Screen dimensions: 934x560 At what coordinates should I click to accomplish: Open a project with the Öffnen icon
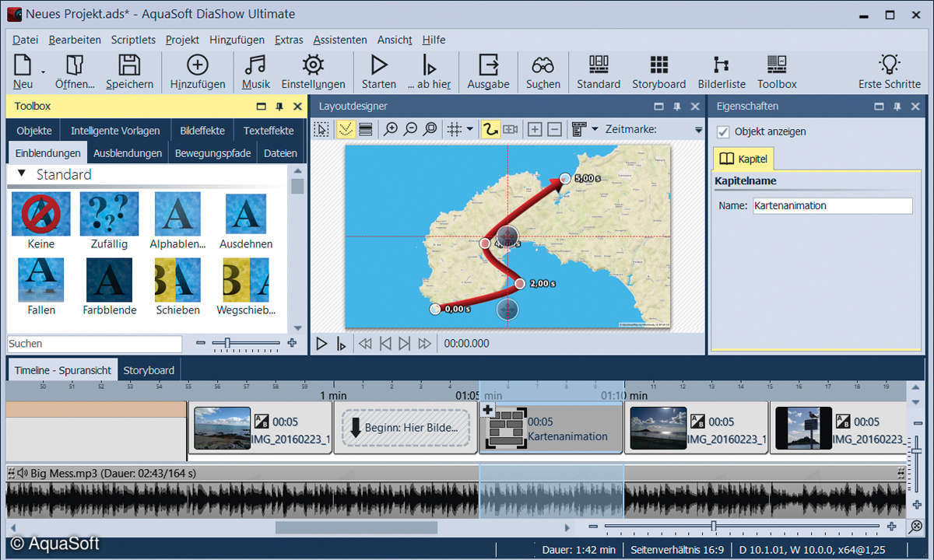(x=75, y=65)
